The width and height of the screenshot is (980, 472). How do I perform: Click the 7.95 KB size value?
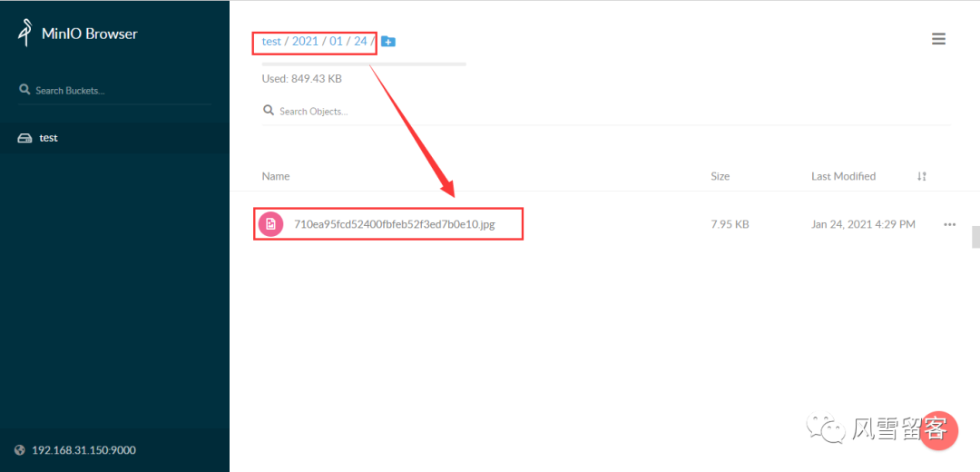[x=730, y=224]
